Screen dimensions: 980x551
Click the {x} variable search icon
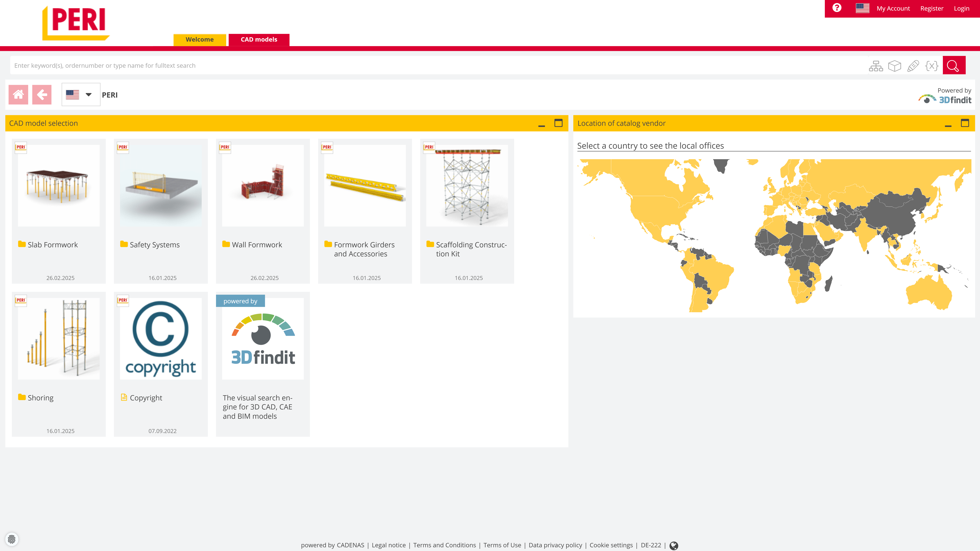931,65
